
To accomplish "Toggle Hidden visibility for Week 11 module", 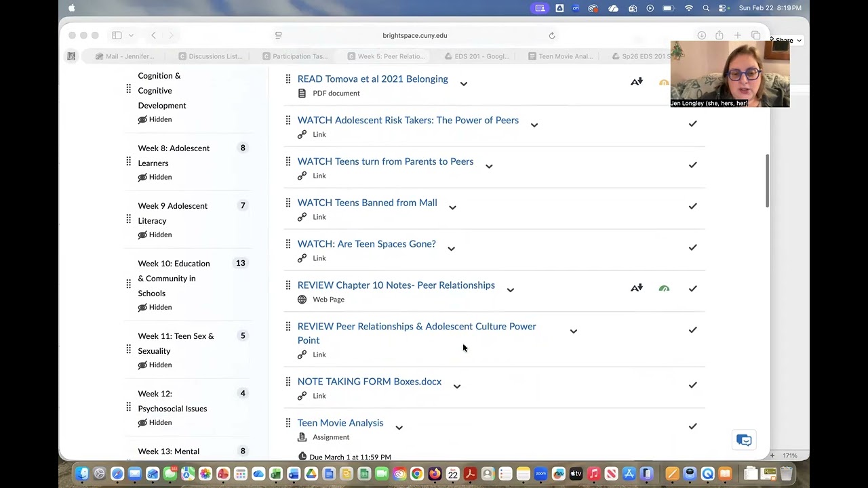I will click(x=155, y=365).
